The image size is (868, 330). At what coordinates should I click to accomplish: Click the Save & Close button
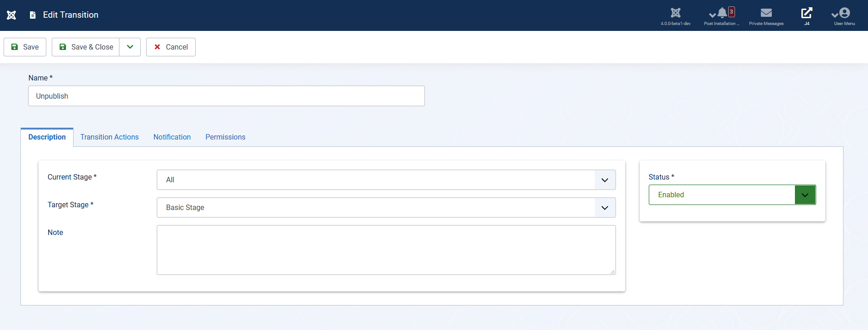coord(86,47)
